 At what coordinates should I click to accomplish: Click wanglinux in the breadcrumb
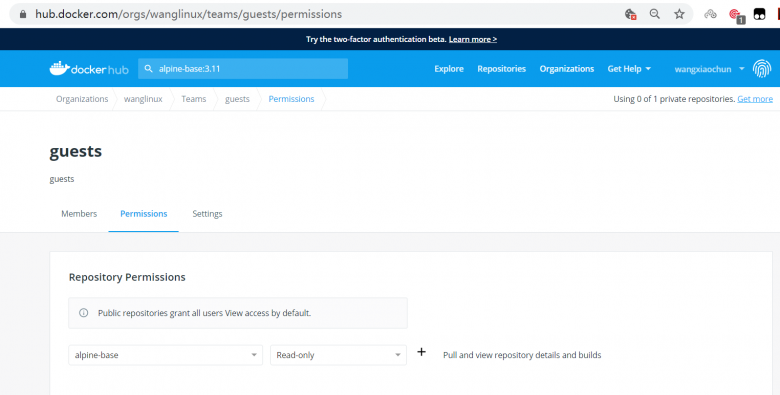[x=143, y=99]
